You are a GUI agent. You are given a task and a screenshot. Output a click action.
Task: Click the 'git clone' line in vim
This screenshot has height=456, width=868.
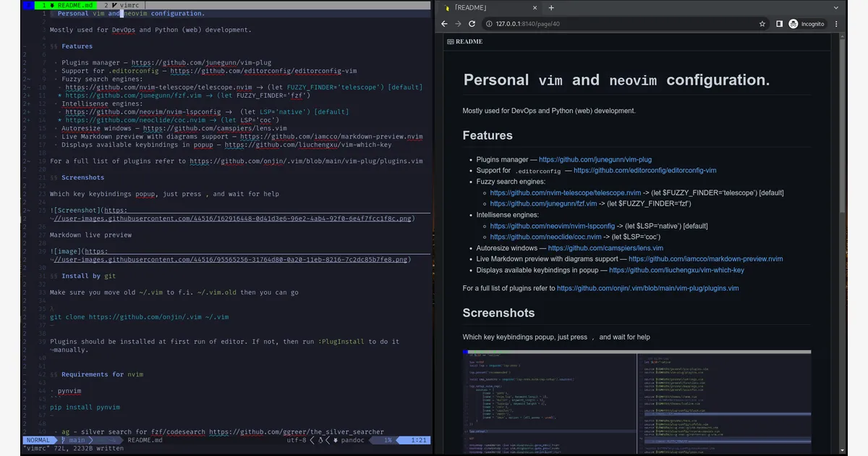click(139, 317)
